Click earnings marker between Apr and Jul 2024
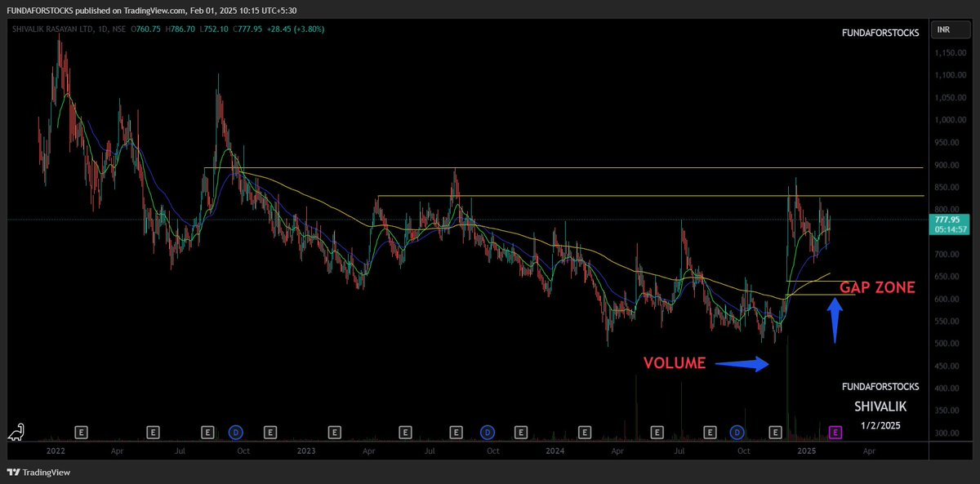 [x=657, y=431]
